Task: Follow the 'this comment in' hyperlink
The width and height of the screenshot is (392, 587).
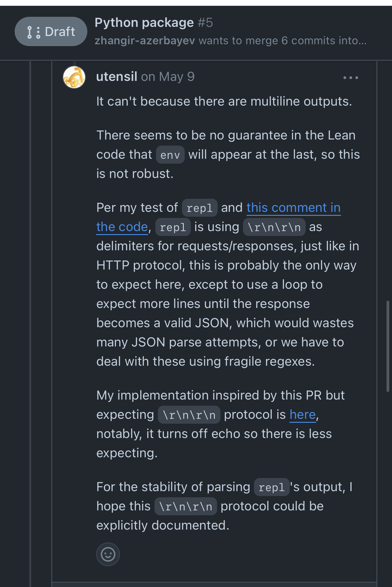Action: pyautogui.click(x=293, y=208)
